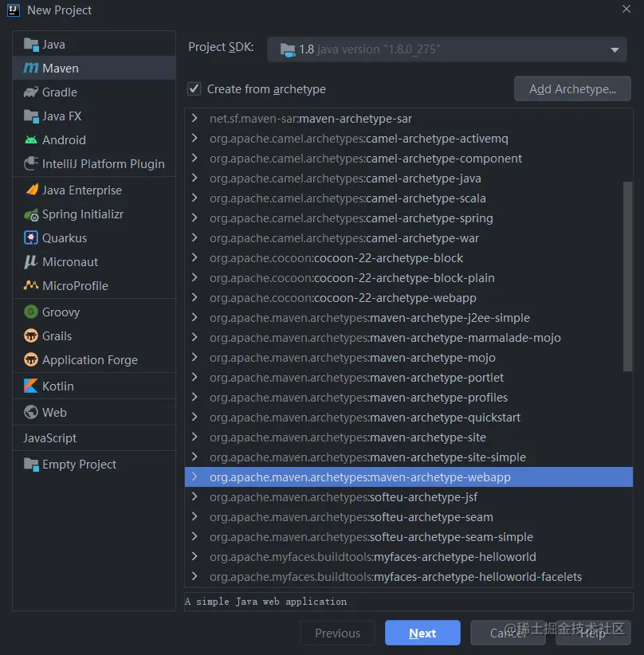Click the IntelliJ IDEA logo in title bar
The image size is (644, 655).
[x=14, y=10]
